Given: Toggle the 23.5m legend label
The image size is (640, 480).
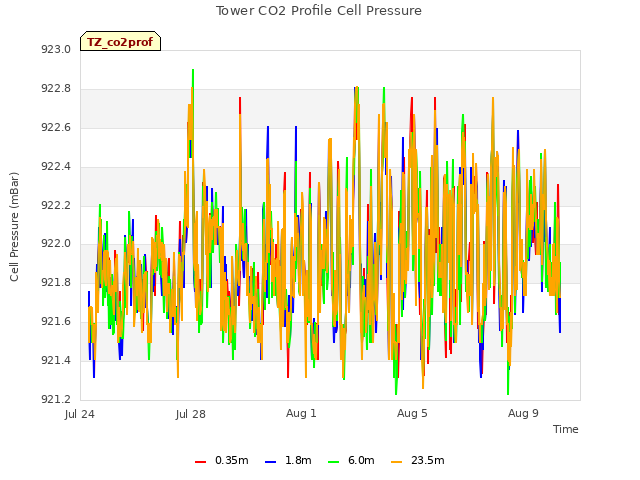Looking at the screenshot, I should pos(427,460).
